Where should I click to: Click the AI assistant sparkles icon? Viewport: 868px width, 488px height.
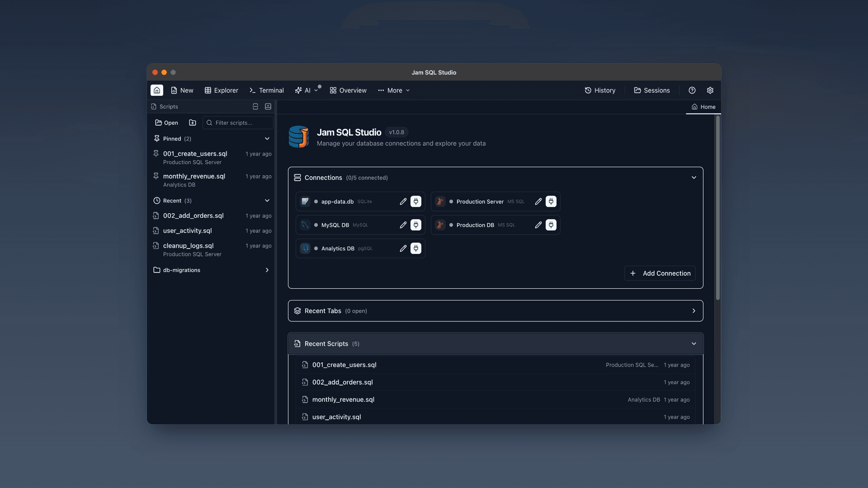(298, 90)
